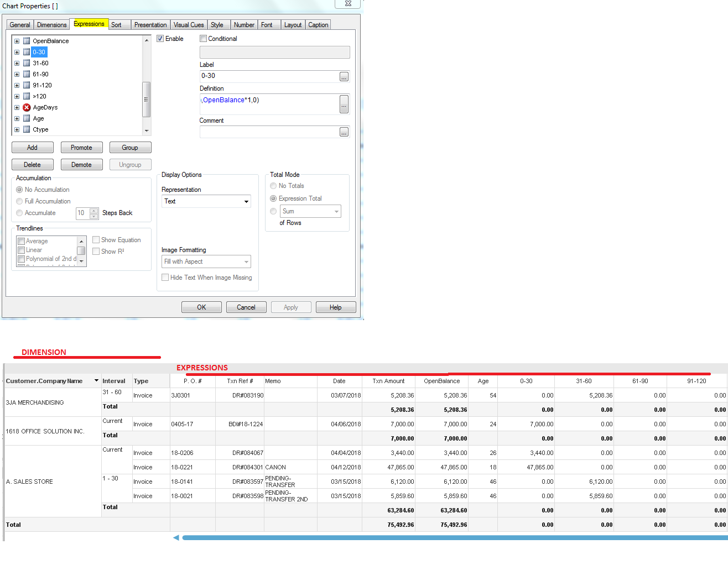Select the No Totals radio button
This screenshot has height=565, width=728.
273,186
